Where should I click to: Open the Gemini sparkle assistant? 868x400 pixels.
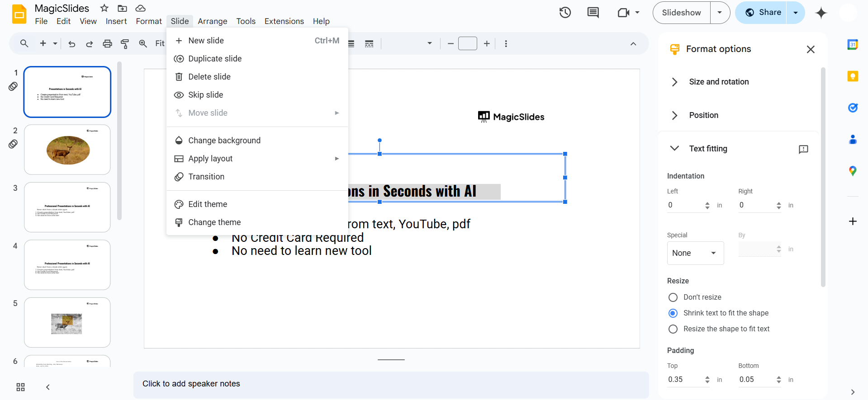tap(821, 13)
